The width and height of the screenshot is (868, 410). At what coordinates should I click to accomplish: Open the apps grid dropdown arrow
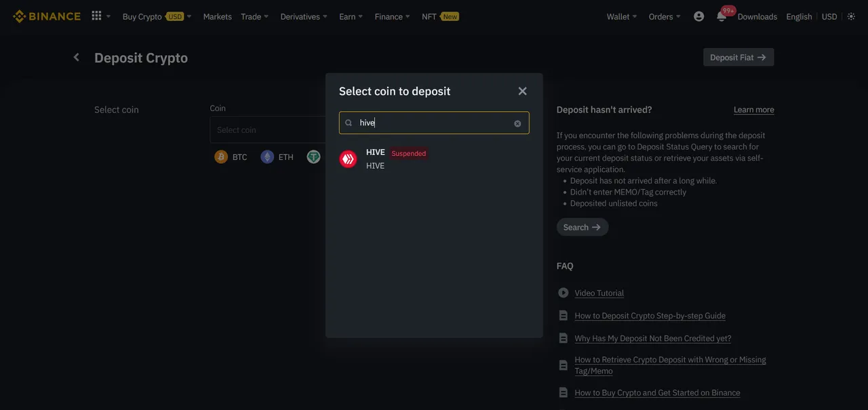coord(108,16)
